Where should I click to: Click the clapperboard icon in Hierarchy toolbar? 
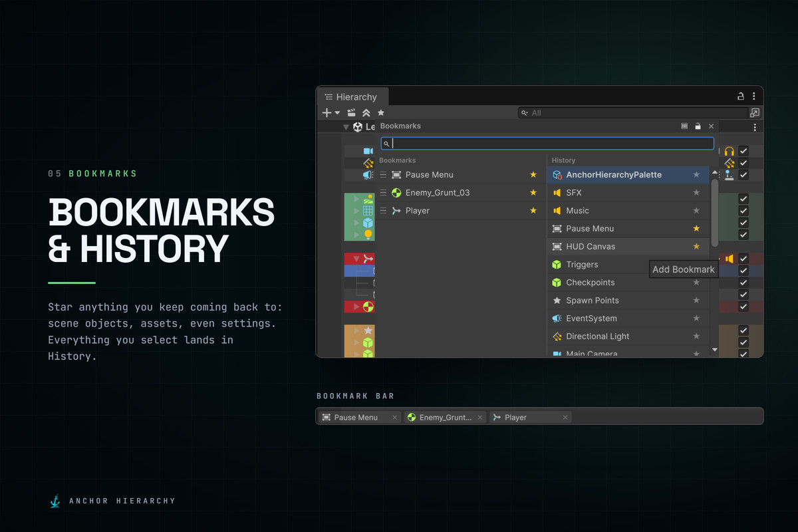point(352,113)
